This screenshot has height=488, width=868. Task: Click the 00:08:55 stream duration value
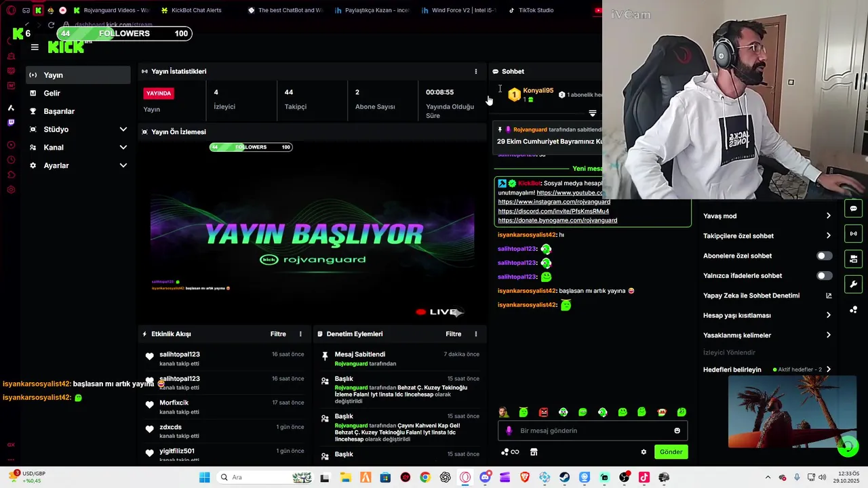439,92
